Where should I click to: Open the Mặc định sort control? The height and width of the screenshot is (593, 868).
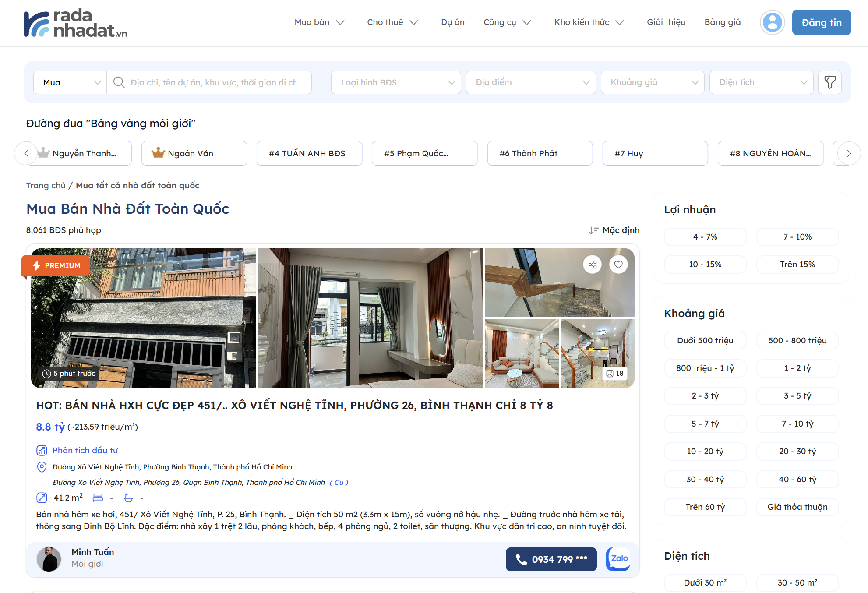[614, 230]
